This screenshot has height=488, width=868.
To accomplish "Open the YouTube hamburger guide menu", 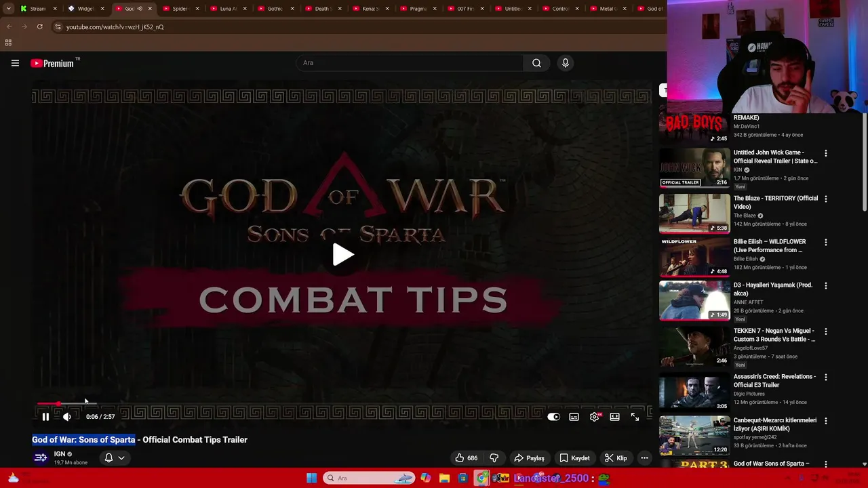I will pyautogui.click(x=15, y=63).
